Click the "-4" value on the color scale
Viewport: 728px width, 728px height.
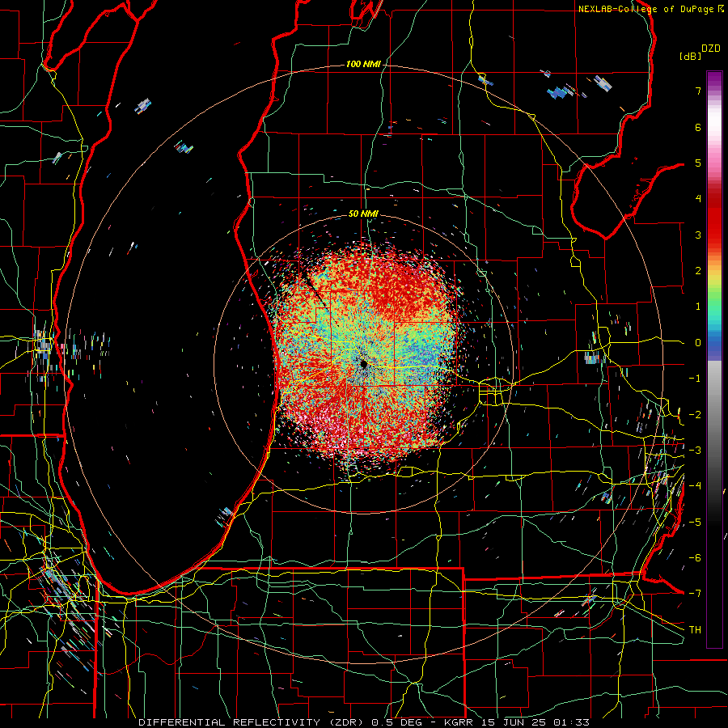point(695,485)
